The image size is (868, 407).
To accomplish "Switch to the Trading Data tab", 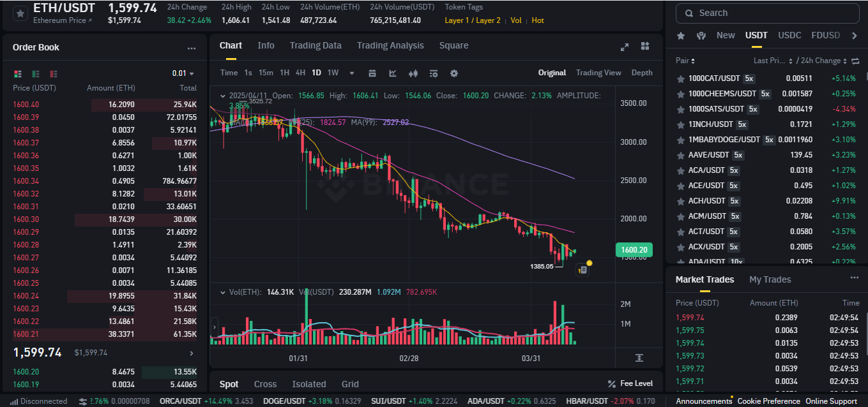I will point(316,45).
